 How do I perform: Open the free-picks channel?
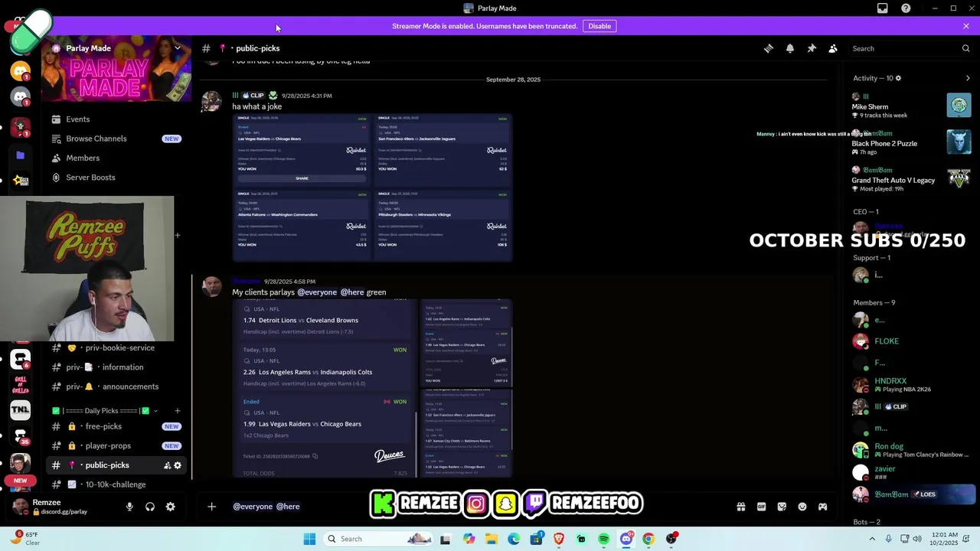(115, 426)
